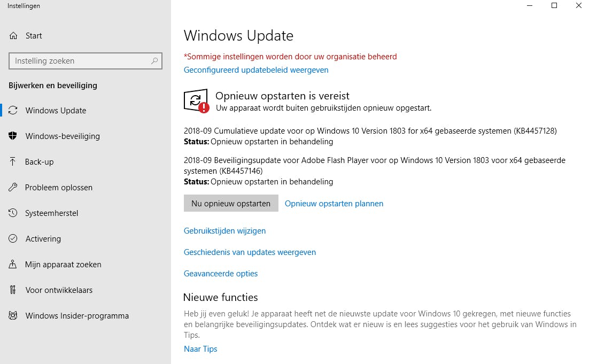This screenshot has height=364, width=589.
Task: Click the search magnifier icon
Action: [x=154, y=61]
